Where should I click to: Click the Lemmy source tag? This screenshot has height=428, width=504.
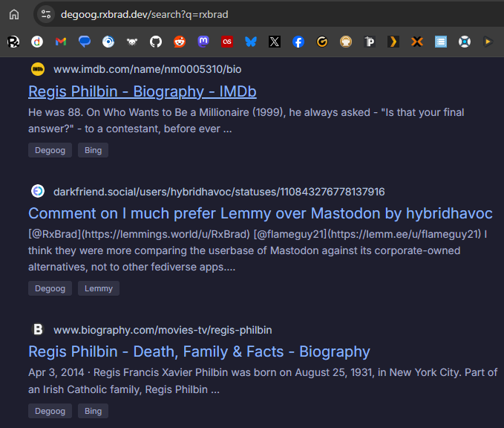[x=99, y=288]
